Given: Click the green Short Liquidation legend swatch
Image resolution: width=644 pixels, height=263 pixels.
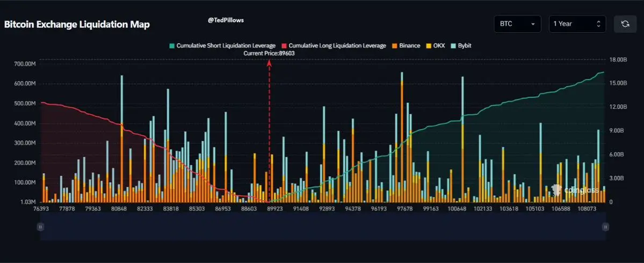Looking at the screenshot, I should (171, 46).
